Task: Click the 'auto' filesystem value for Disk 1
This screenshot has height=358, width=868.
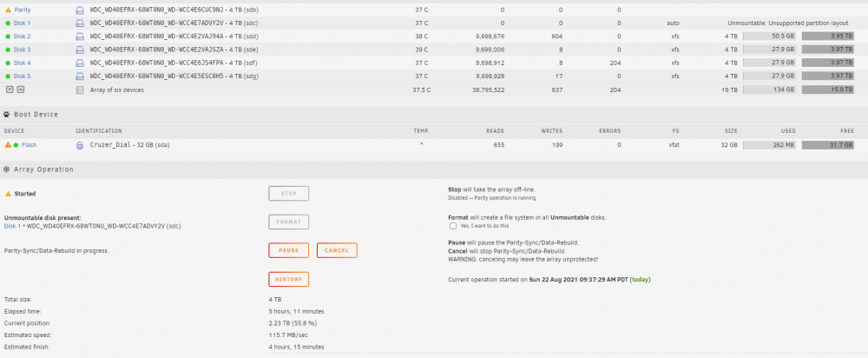Action: point(674,23)
